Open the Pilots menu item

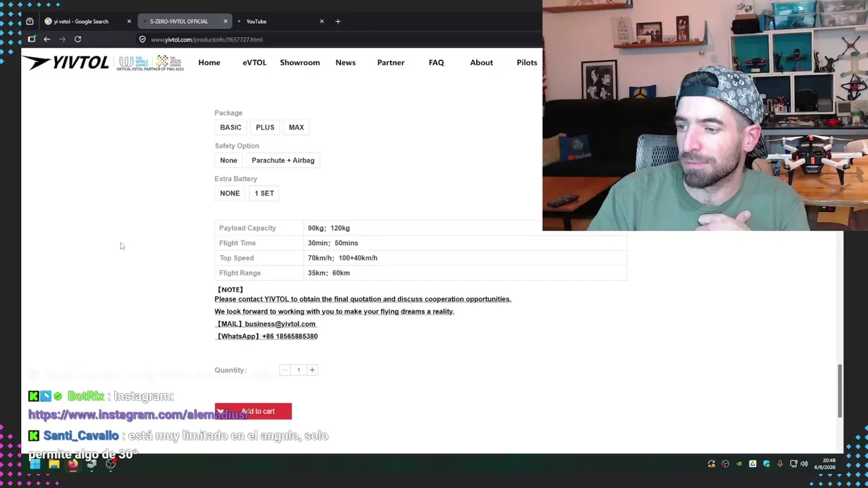(x=527, y=62)
